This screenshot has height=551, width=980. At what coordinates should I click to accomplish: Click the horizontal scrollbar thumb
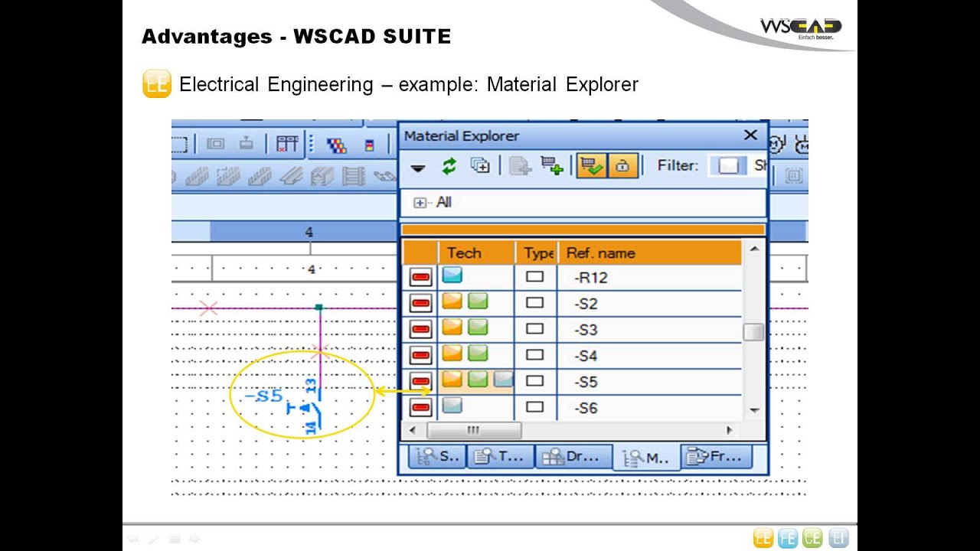click(x=473, y=430)
